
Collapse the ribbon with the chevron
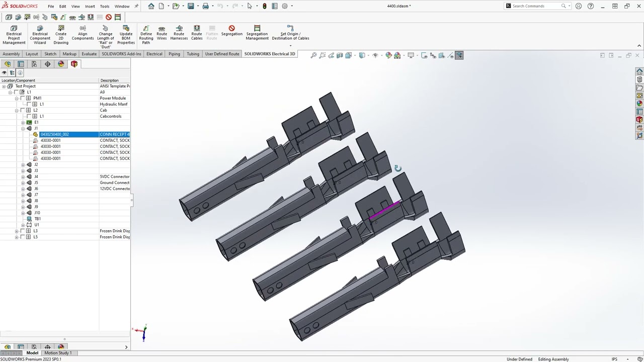pos(639,46)
